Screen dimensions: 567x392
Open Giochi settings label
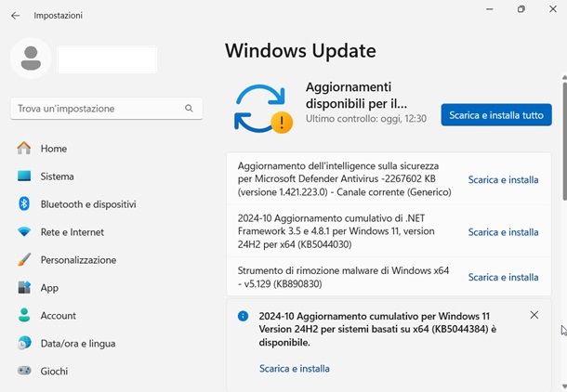click(54, 371)
